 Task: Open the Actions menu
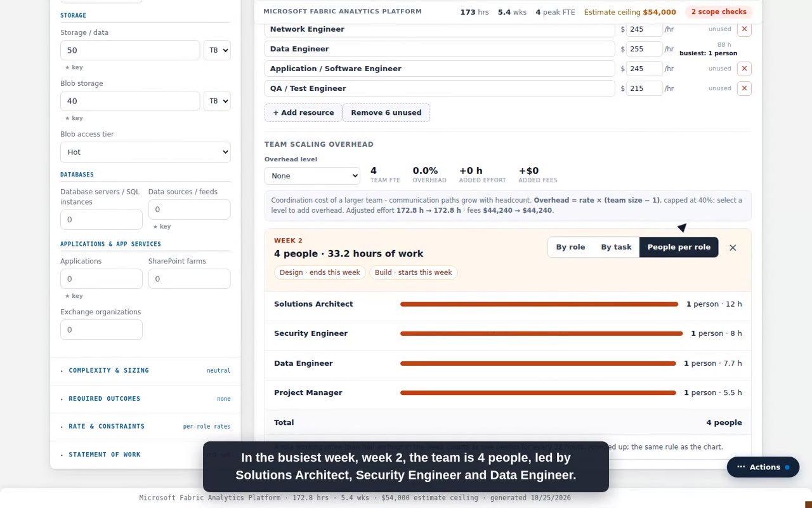tap(763, 467)
